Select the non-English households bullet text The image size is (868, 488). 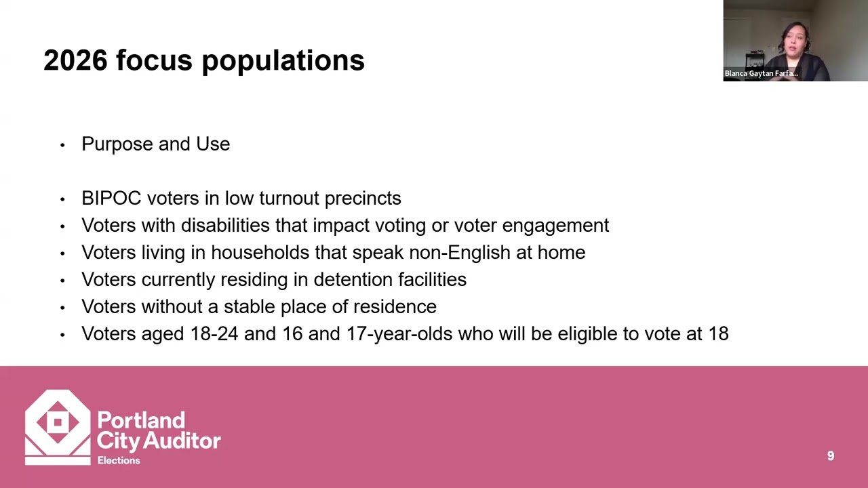click(x=333, y=252)
